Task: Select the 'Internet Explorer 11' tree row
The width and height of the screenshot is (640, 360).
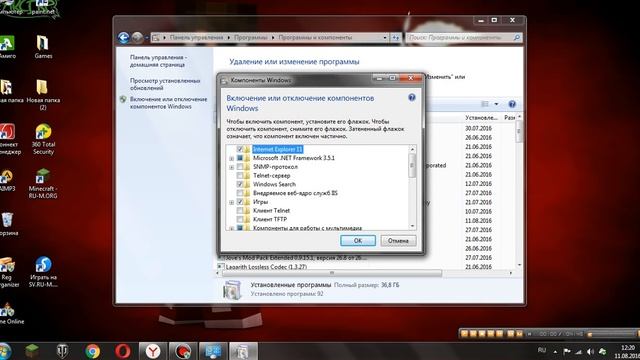Action: click(278, 149)
